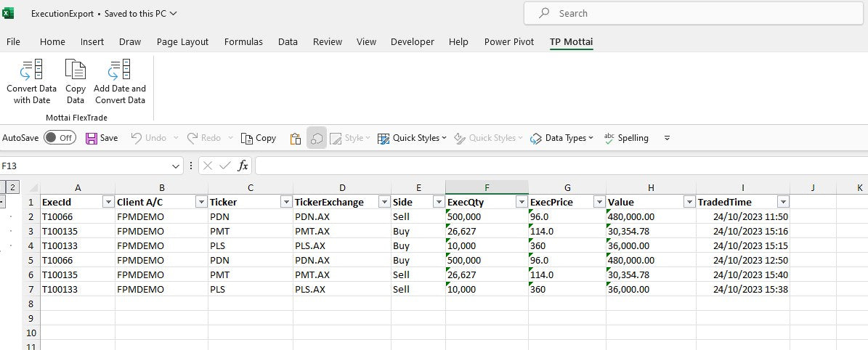868x350 pixels.
Task: Switch to the Power Pivot tab
Action: pos(509,41)
